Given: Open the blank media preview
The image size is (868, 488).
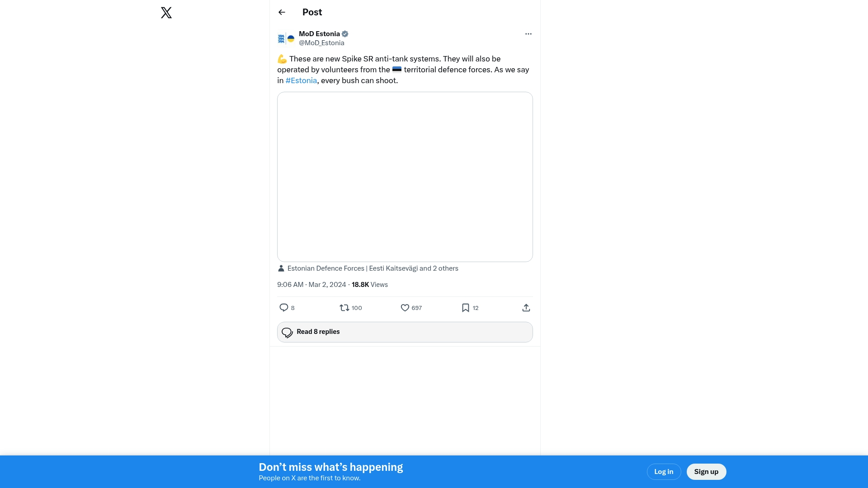Looking at the screenshot, I should point(405,177).
